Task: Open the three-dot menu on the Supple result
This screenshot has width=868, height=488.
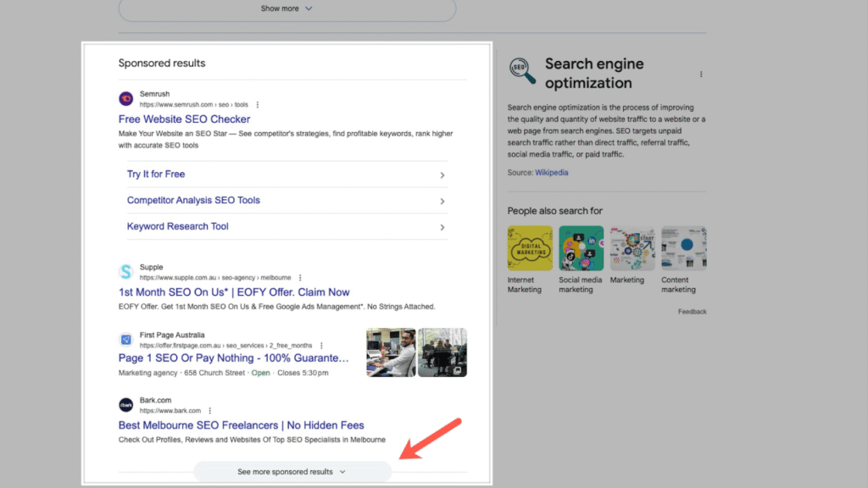Action: (x=300, y=277)
